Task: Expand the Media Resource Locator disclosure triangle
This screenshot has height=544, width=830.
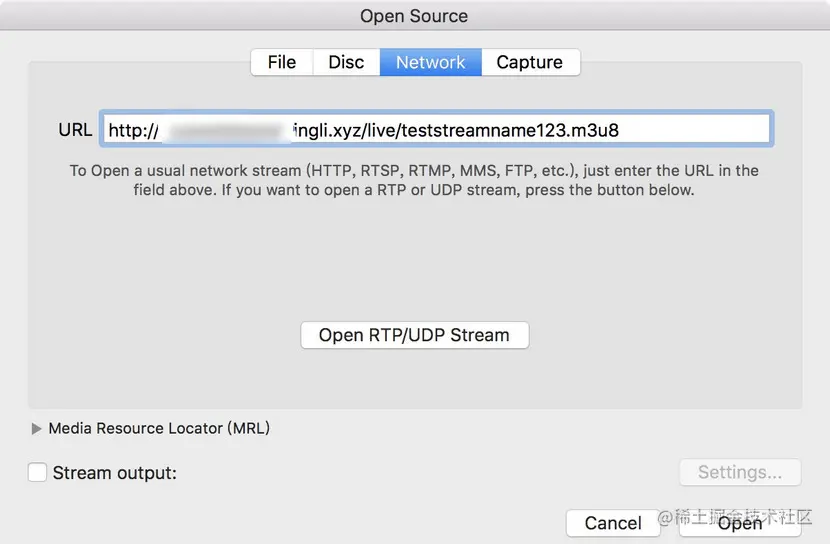Action: pos(37,428)
